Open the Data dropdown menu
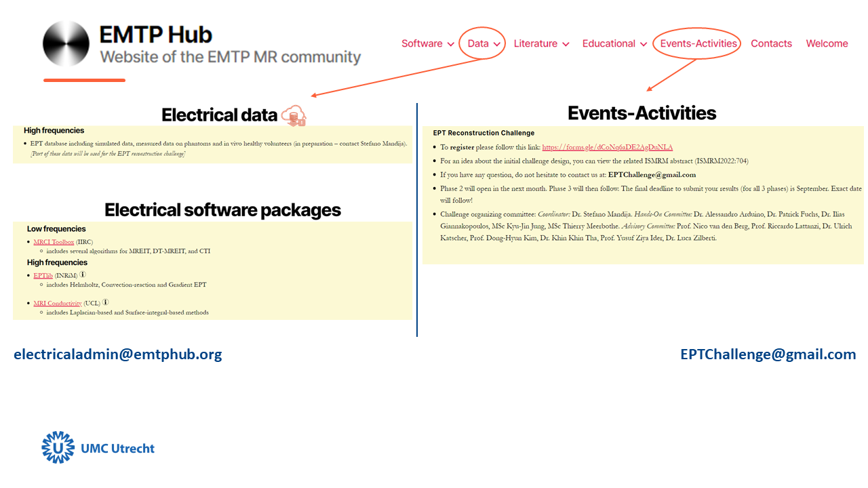Viewport: 868px width, 488px height. (482, 43)
